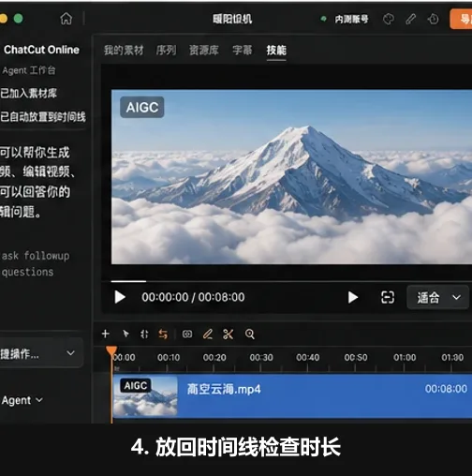Screen dimensions: 472x476
Task: Click the orange swap arrows icon
Action: pyautogui.click(x=163, y=335)
